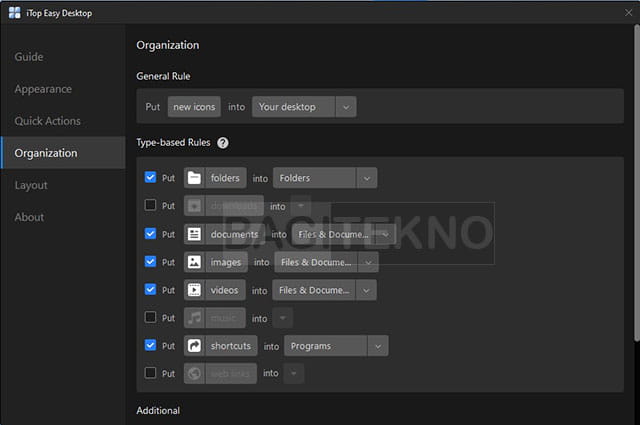Click the web links globe icon

click(x=194, y=373)
